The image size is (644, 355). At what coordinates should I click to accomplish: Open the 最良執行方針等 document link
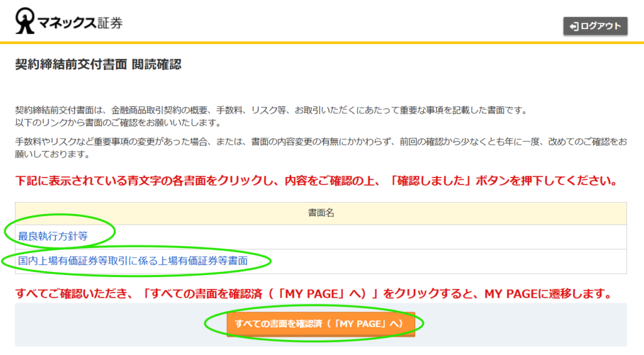click(x=53, y=237)
